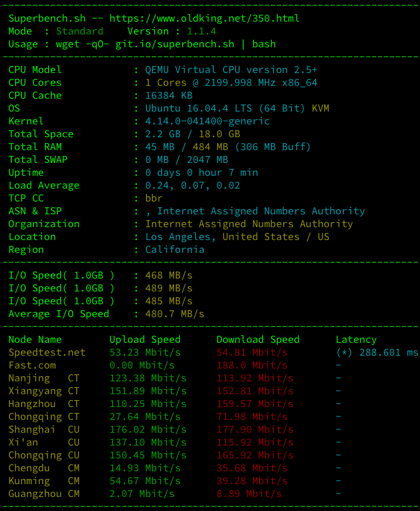Click the Speedtest.net node name
Viewport: 420px width, 511px height.
pyautogui.click(x=47, y=352)
